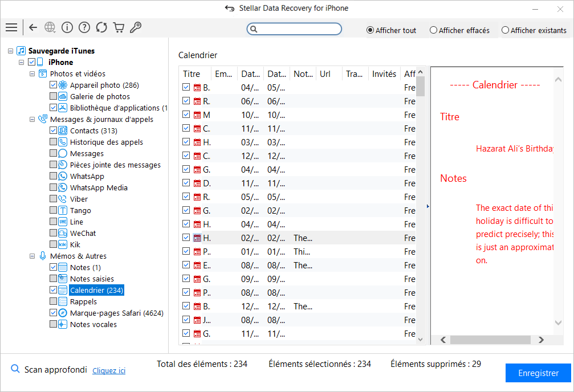The image size is (574, 392).
Task: Click the Viber icon
Action: coord(63,199)
